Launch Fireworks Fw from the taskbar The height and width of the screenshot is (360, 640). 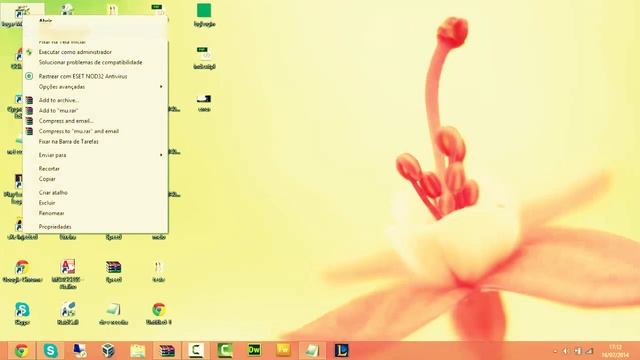(283, 351)
